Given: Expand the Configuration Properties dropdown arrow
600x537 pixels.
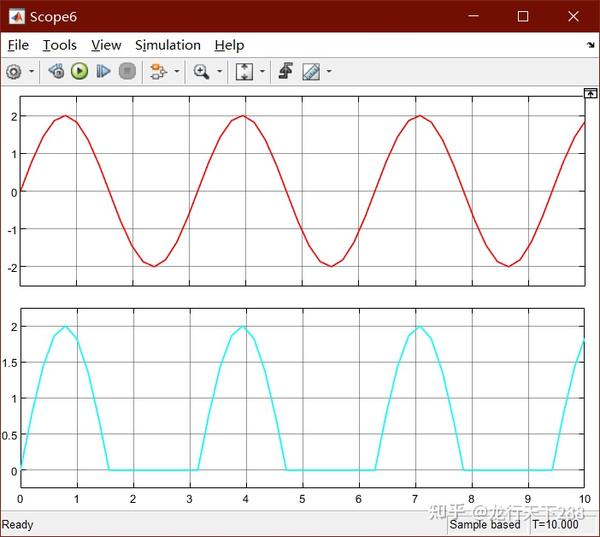Looking at the screenshot, I should click(32, 72).
